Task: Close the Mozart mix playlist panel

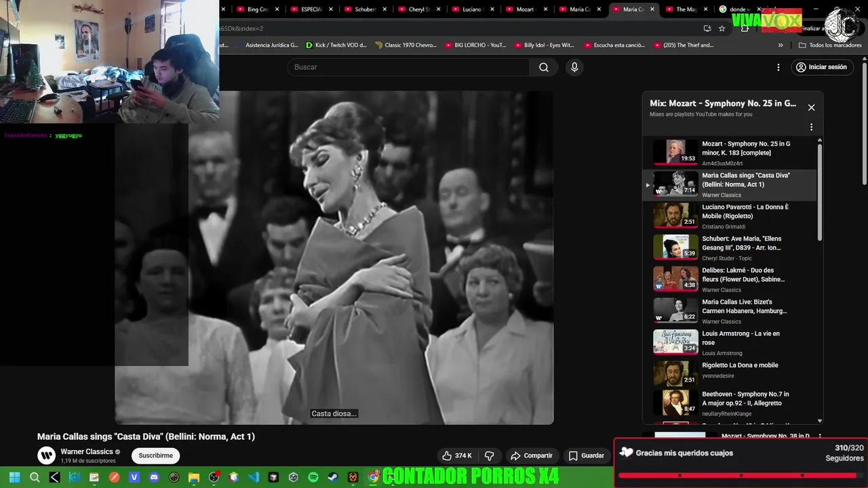Action: pos(811,108)
